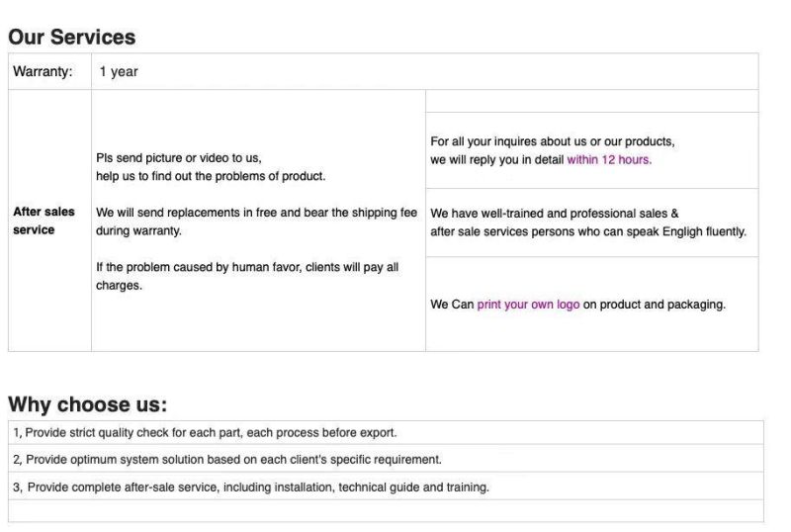Click the '1 year' warranty value

coord(119,71)
